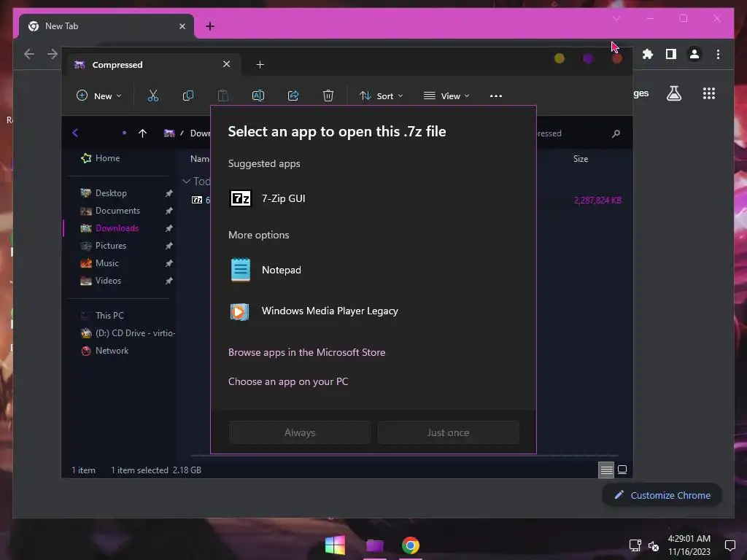The height and width of the screenshot is (560, 747).
Task: Unpin Videos using its pin icon
Action: (x=169, y=281)
